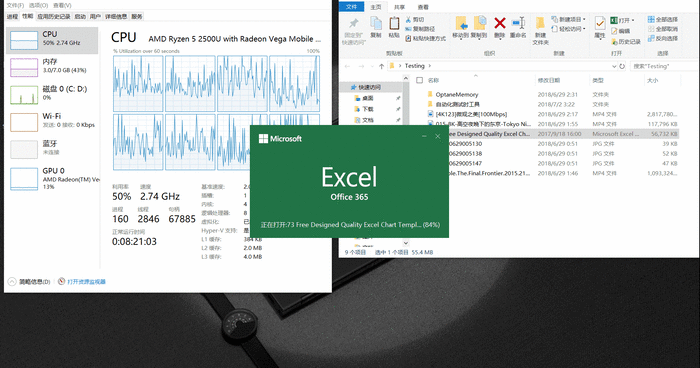Click the Explorer refresh button
This screenshot has height=368, width=700.
tap(622, 66)
